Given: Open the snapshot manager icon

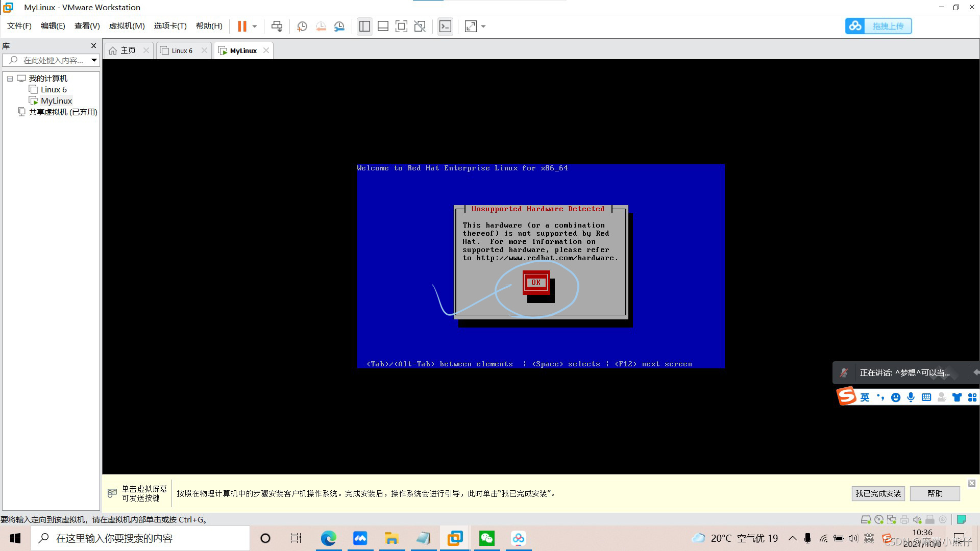Looking at the screenshot, I should (x=339, y=26).
